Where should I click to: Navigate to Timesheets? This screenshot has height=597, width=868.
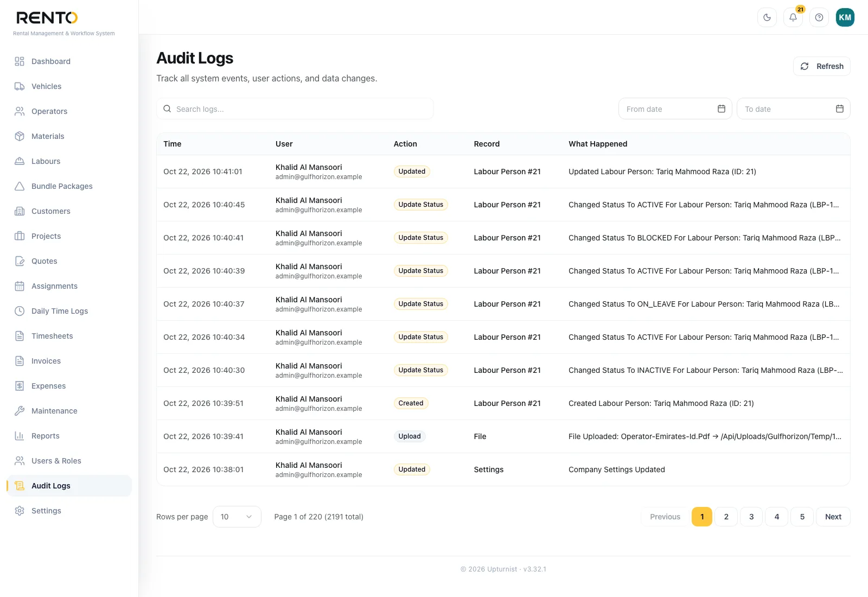(x=69, y=336)
